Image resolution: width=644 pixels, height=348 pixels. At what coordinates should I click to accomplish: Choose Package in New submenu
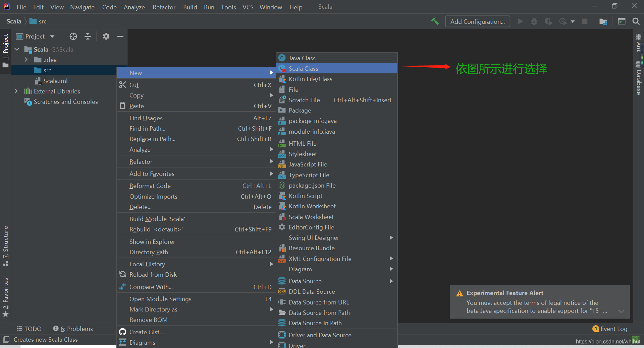pos(336,110)
